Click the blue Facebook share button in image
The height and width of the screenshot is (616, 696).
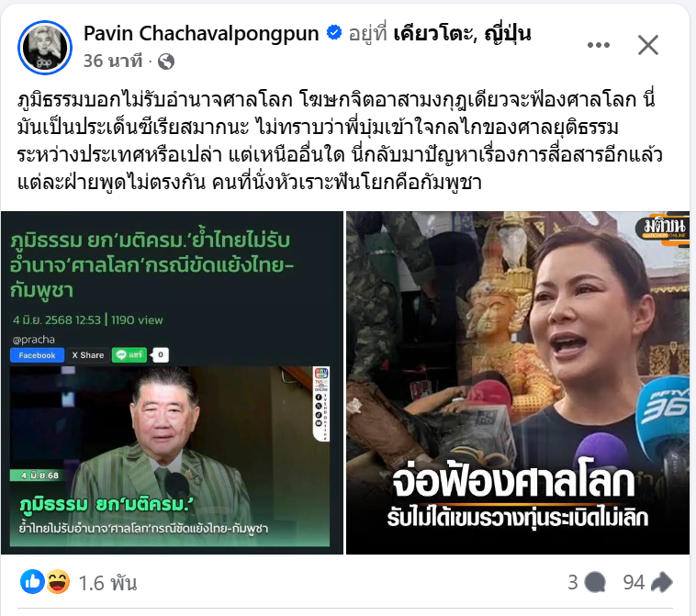(38, 355)
